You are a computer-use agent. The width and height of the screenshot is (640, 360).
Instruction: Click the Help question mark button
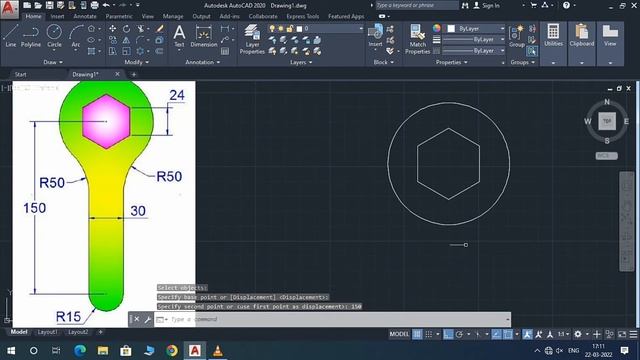(x=566, y=5)
